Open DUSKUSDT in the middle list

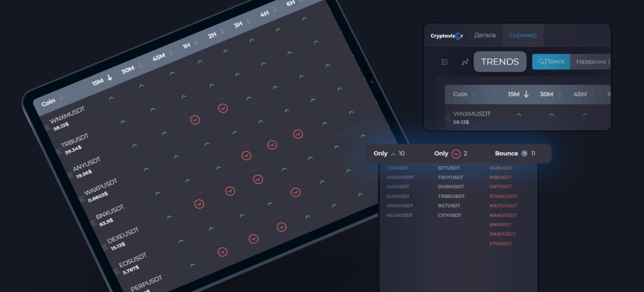coord(451,187)
